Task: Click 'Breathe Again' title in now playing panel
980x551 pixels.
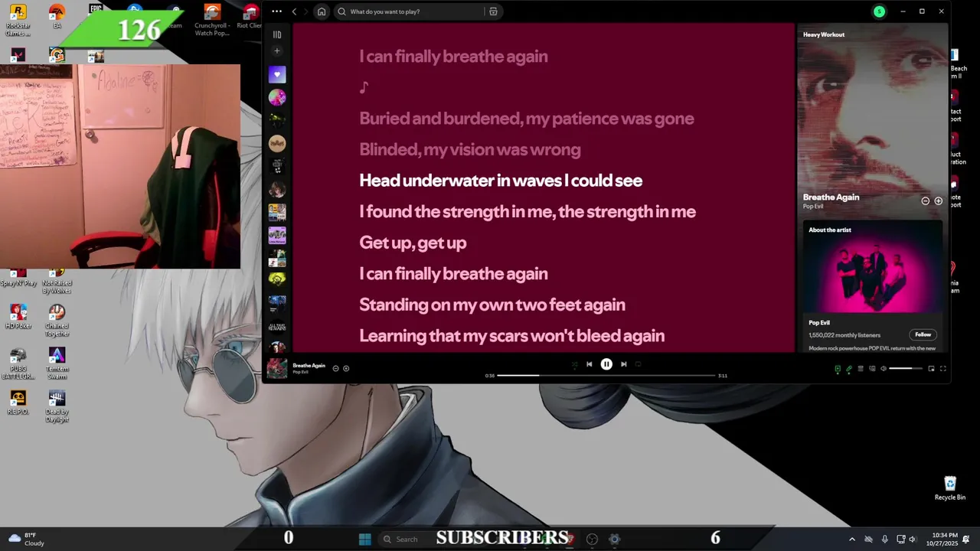Action: [x=831, y=197]
